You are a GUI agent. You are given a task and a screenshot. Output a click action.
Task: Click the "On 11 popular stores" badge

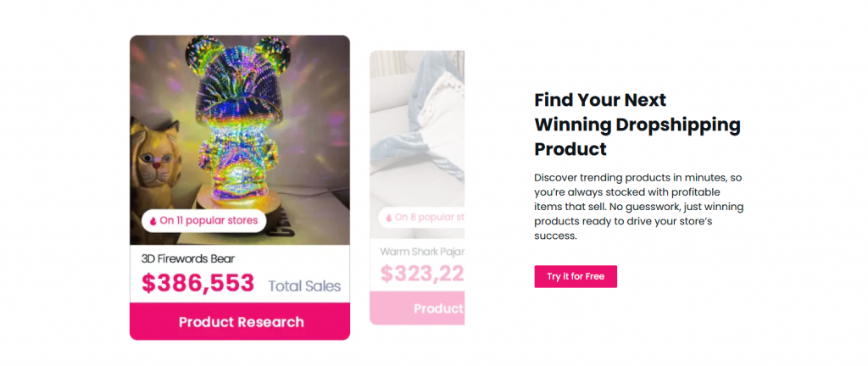tap(203, 221)
